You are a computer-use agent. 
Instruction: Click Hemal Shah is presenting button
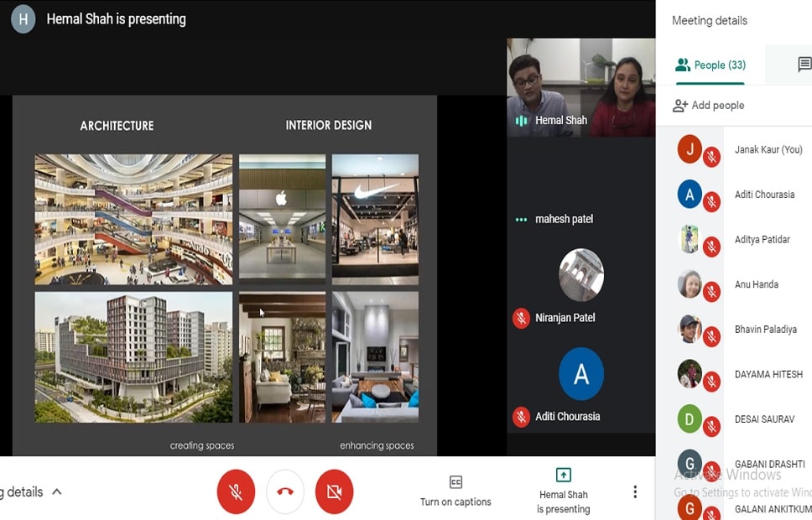564,491
